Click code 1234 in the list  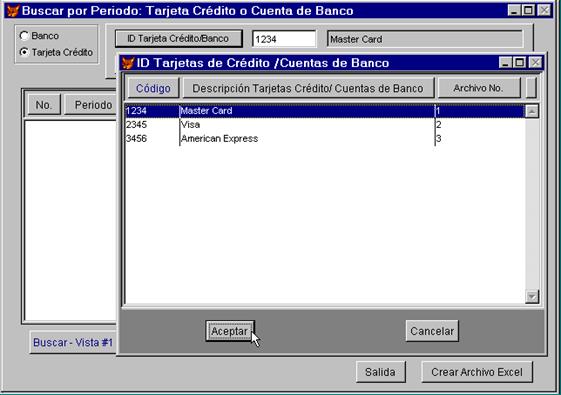(136, 111)
